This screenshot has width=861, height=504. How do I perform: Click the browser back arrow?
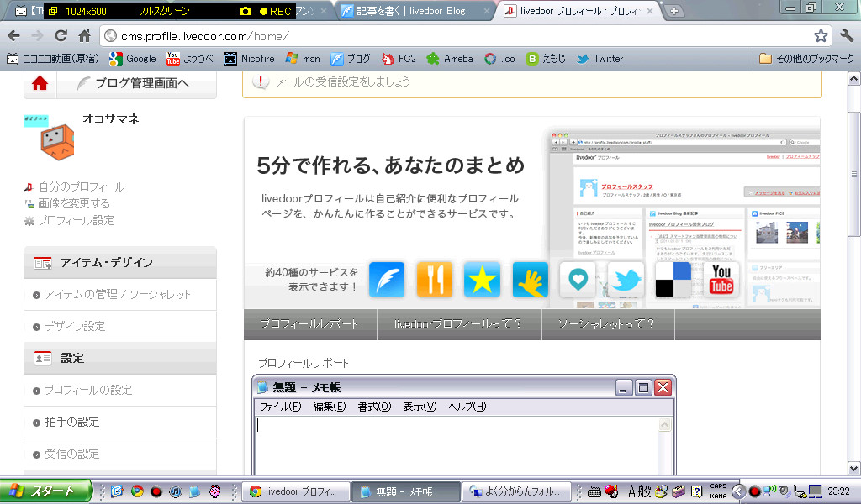tap(14, 36)
